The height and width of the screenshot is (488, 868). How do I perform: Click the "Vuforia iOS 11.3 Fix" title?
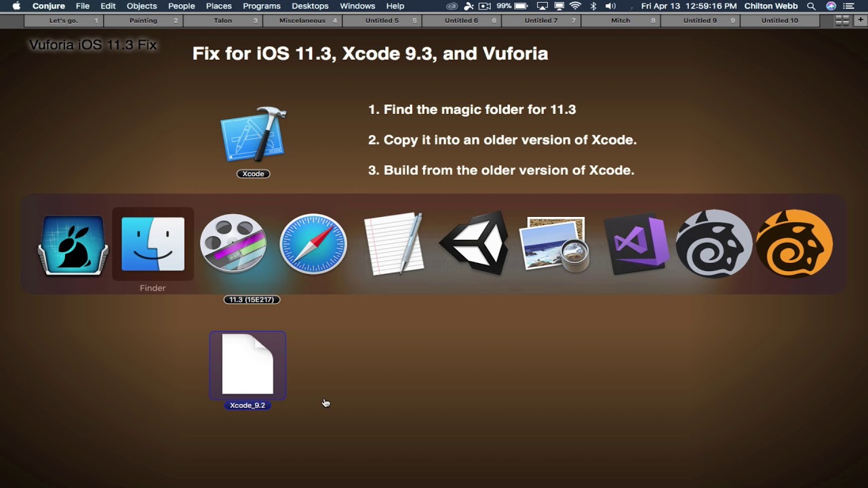point(93,45)
